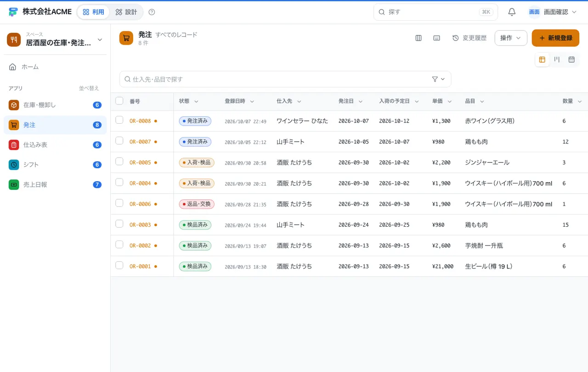Screen dimensions: 588x372
Task: Switch to the 設計 mode tab
Action: pyautogui.click(x=126, y=12)
